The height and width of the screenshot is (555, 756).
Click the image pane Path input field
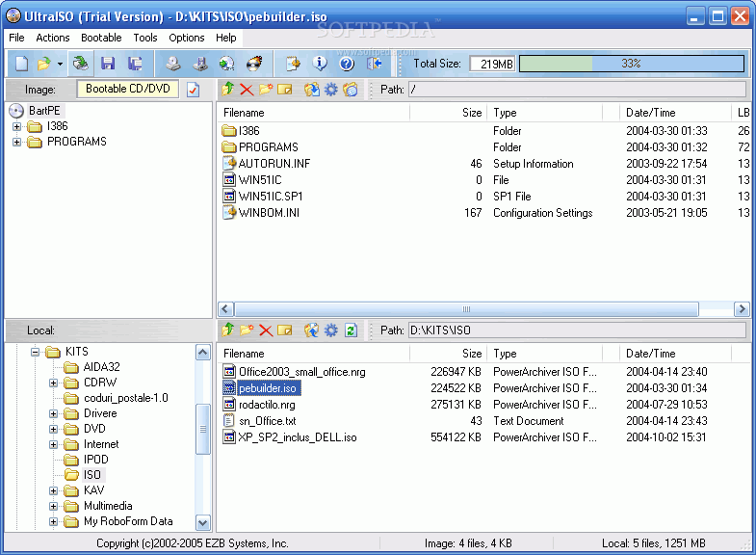click(x=577, y=90)
